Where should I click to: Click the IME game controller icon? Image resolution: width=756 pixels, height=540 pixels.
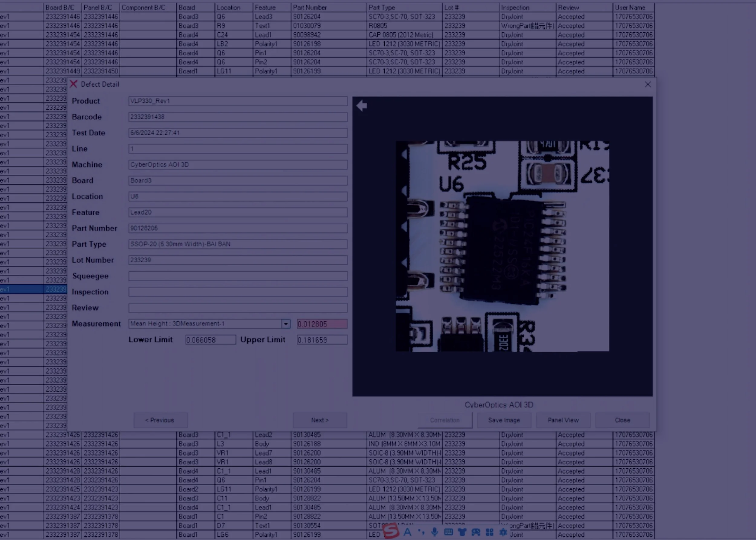(476, 532)
